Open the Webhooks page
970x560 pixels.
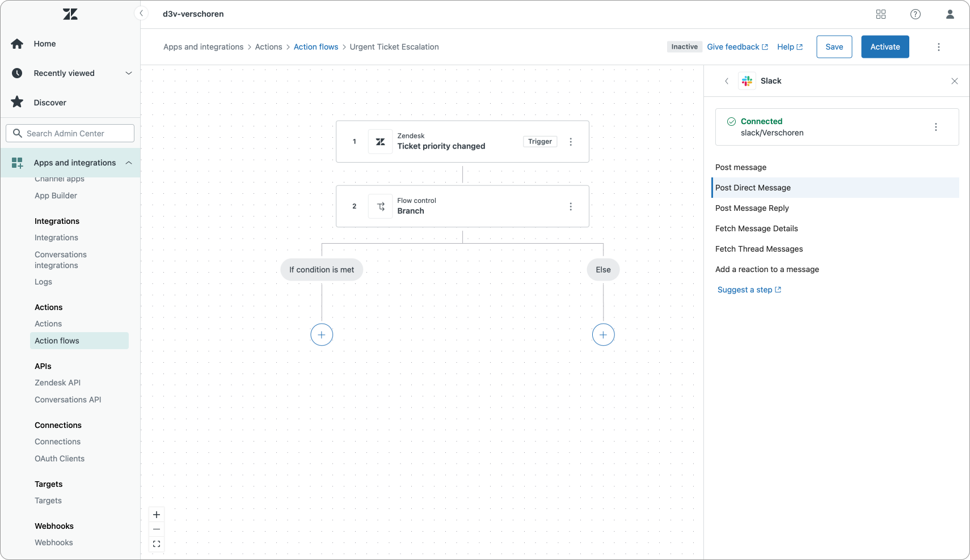[x=54, y=542]
